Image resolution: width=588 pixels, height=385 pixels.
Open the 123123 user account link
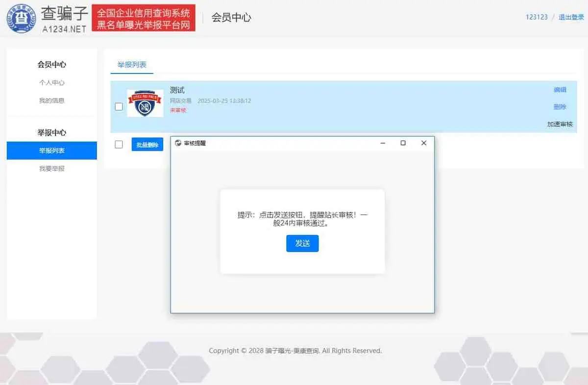537,17
